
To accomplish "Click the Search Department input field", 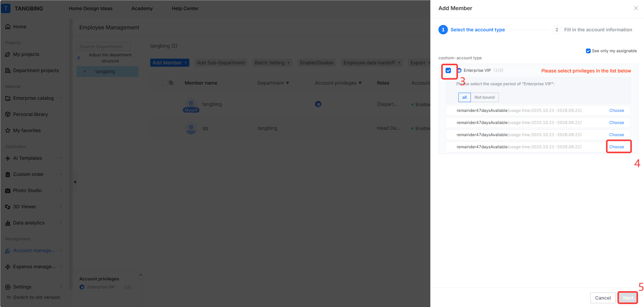I will click(x=104, y=47).
